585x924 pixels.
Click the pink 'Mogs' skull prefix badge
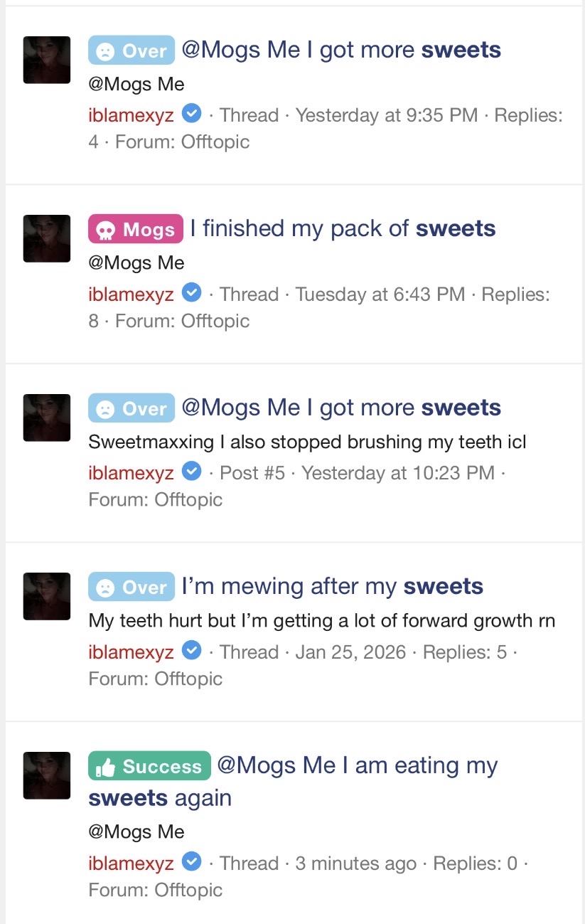click(135, 229)
